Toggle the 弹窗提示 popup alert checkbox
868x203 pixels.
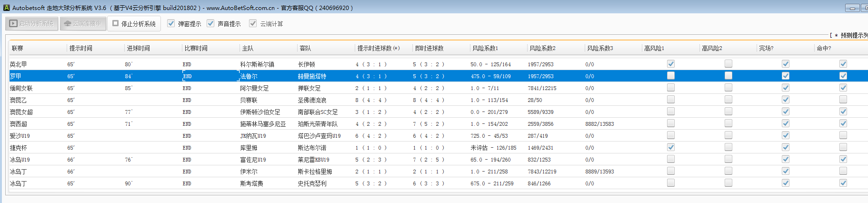171,23
